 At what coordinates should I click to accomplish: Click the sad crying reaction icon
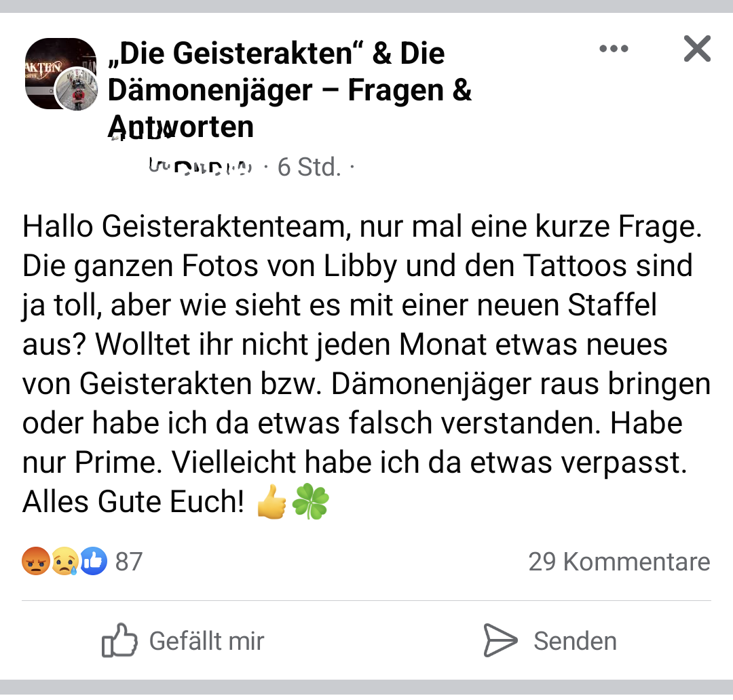point(64,562)
